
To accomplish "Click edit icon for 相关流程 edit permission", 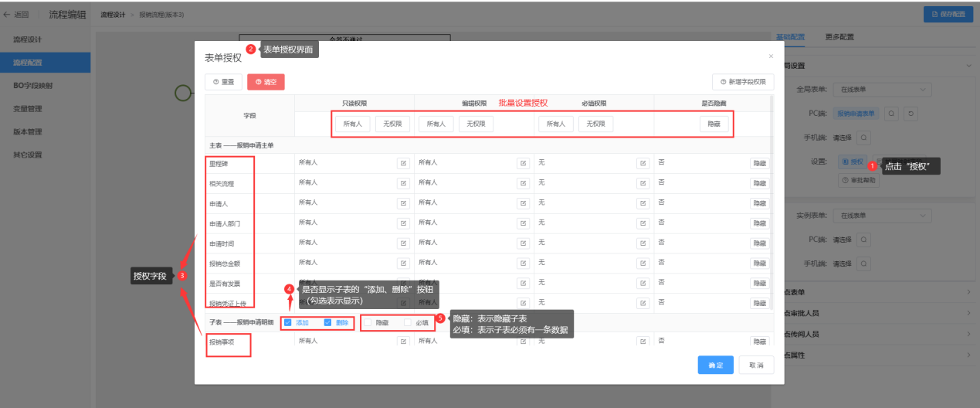I will click(523, 183).
